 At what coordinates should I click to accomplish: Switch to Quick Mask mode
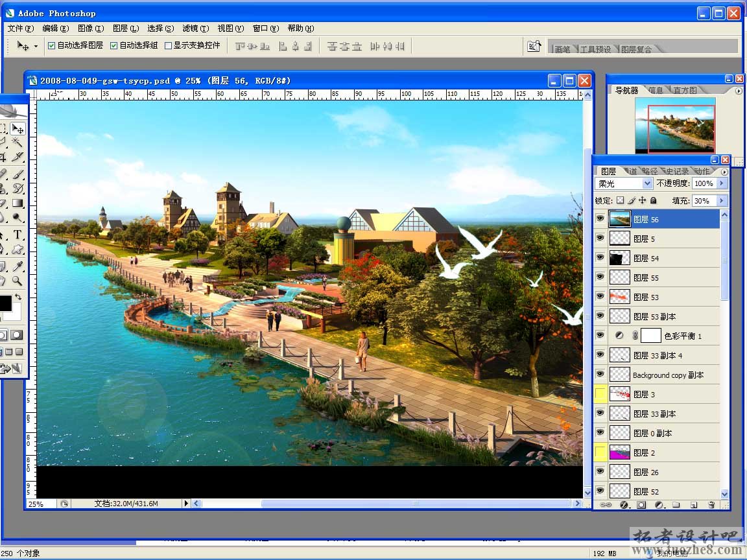click(17, 334)
